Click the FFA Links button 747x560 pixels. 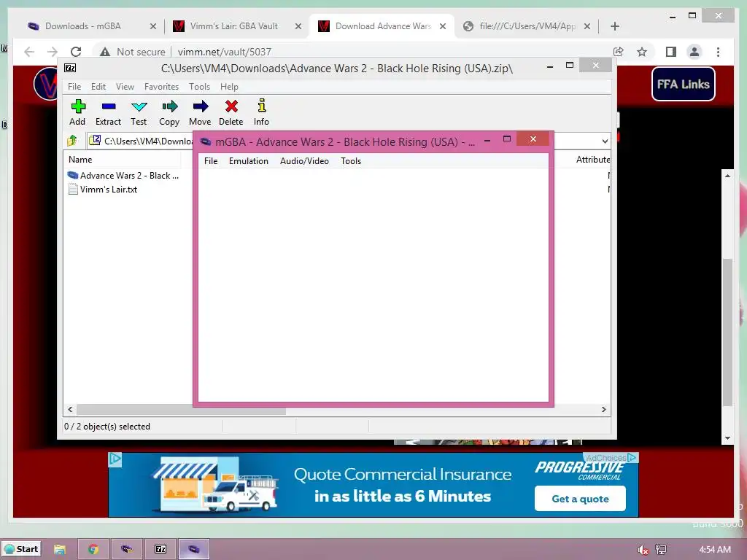click(x=683, y=84)
